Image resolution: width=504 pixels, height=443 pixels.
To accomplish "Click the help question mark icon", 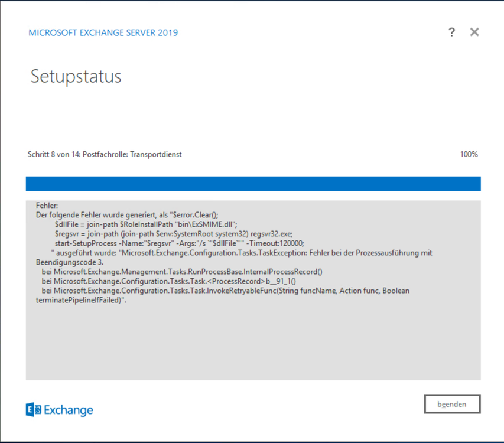I will click(x=451, y=32).
